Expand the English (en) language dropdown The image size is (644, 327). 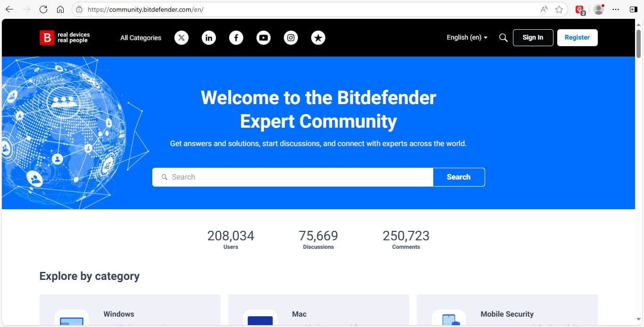pyautogui.click(x=467, y=38)
